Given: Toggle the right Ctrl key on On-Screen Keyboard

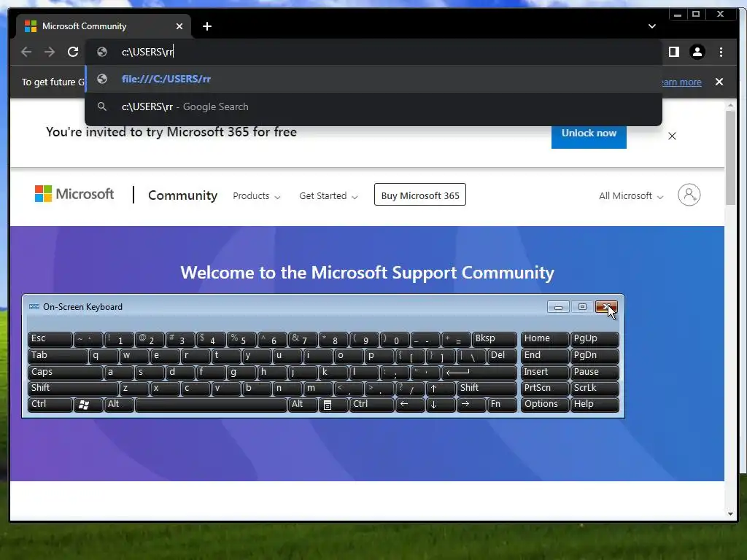Looking at the screenshot, I should (x=371, y=405).
